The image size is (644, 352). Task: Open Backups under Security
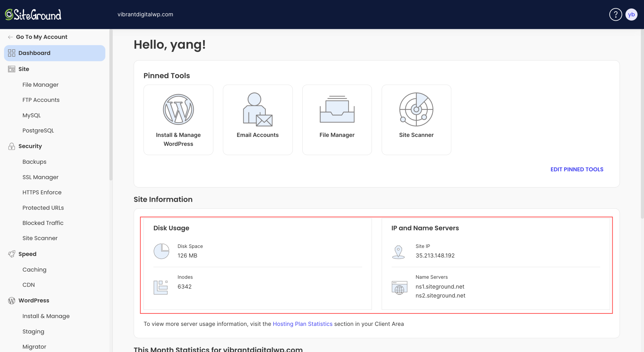(x=34, y=162)
